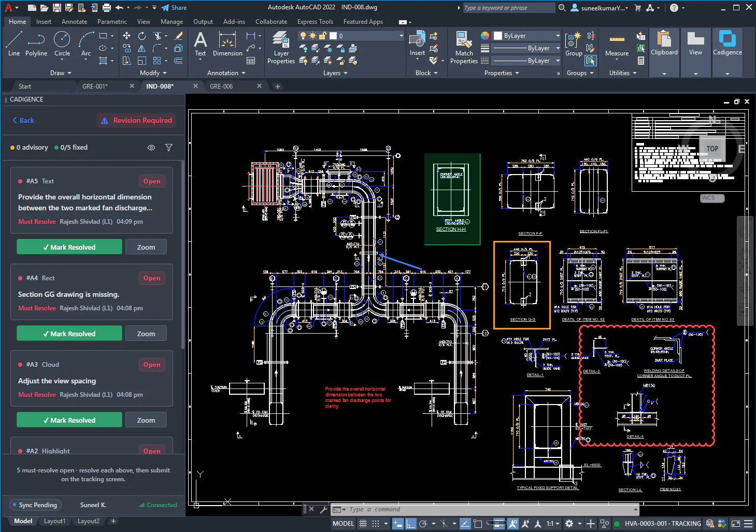Screen dimensions: 756x532
Task: Switch to the Express Tools tab
Action: 315,22
